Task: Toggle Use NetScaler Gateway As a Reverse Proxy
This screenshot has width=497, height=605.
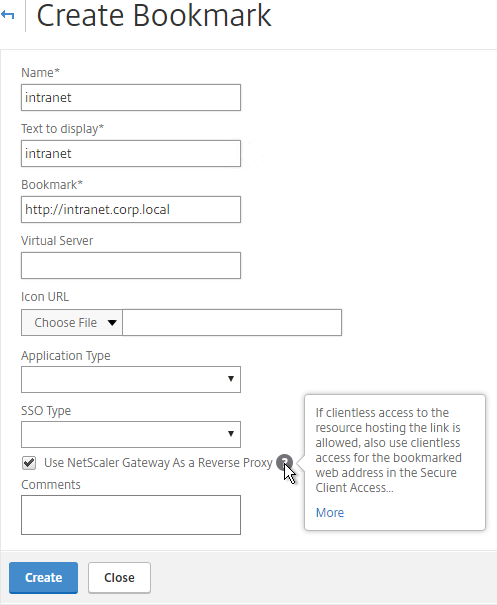Action: (x=29, y=463)
